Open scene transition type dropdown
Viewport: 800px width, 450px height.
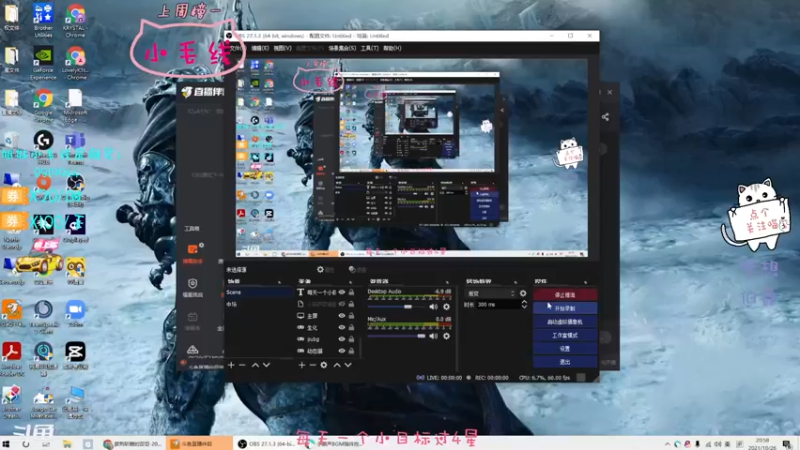[491, 293]
